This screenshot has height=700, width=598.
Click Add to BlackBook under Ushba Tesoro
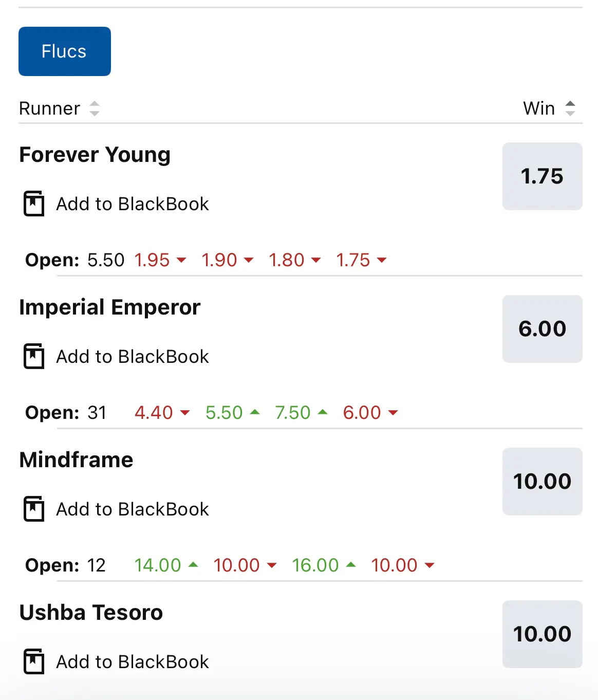[133, 662]
